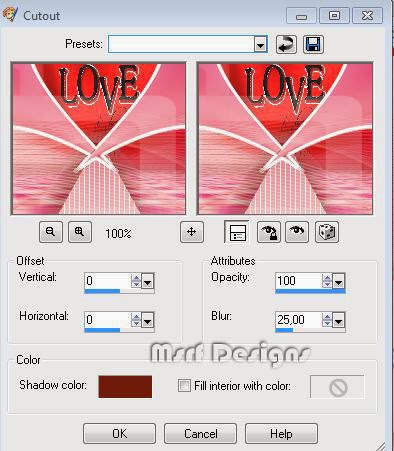The image size is (394, 451).
Task: Click the left before preview image
Action: pyautogui.click(x=99, y=138)
